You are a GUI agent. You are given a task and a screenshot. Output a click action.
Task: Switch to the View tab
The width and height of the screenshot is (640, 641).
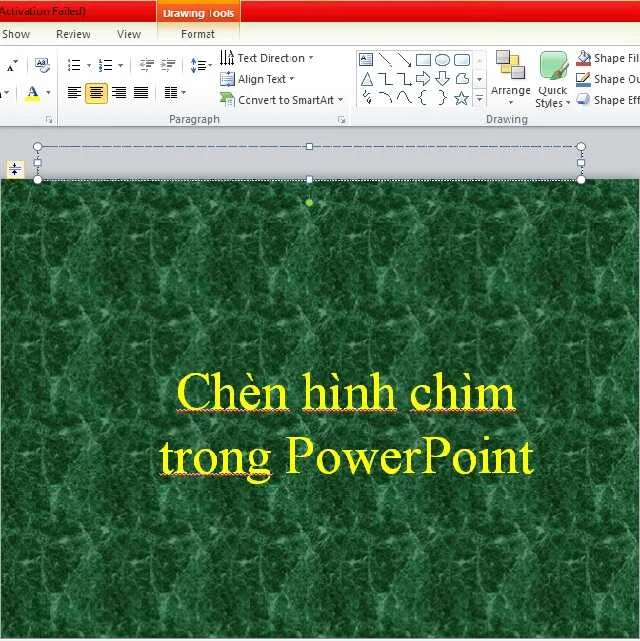coord(129,34)
